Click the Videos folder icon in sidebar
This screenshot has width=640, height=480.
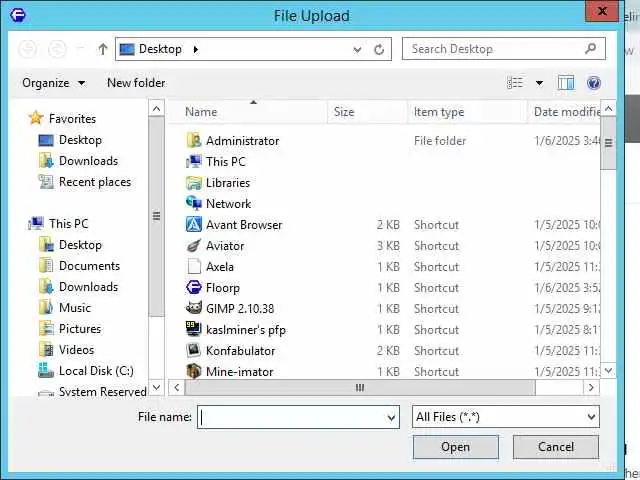point(46,349)
